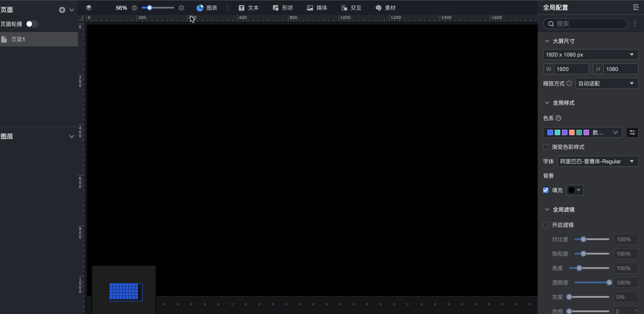The image size is (644, 314).
Task: Expand the 页面 panel chevron
Action: pos(72,10)
